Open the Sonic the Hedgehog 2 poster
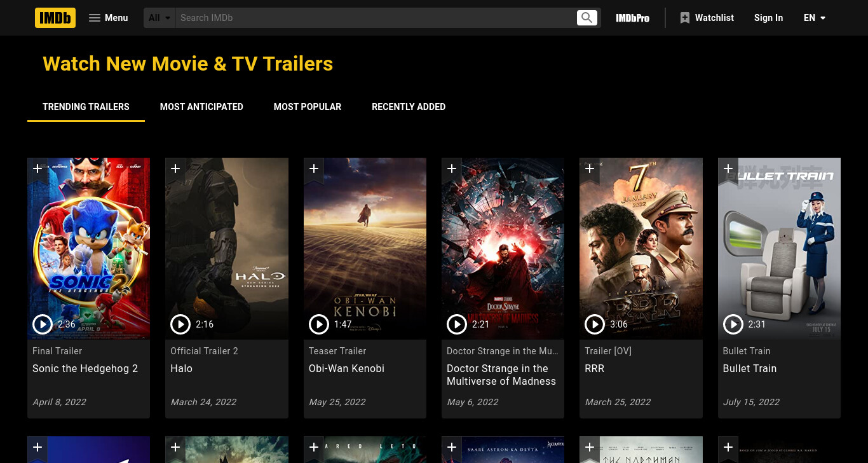This screenshot has height=463, width=868. [88, 248]
